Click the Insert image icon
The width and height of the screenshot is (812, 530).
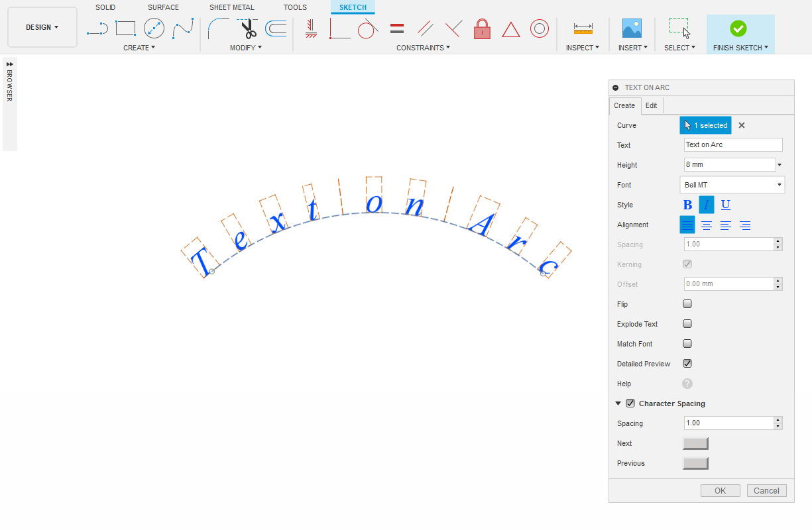[x=632, y=28]
